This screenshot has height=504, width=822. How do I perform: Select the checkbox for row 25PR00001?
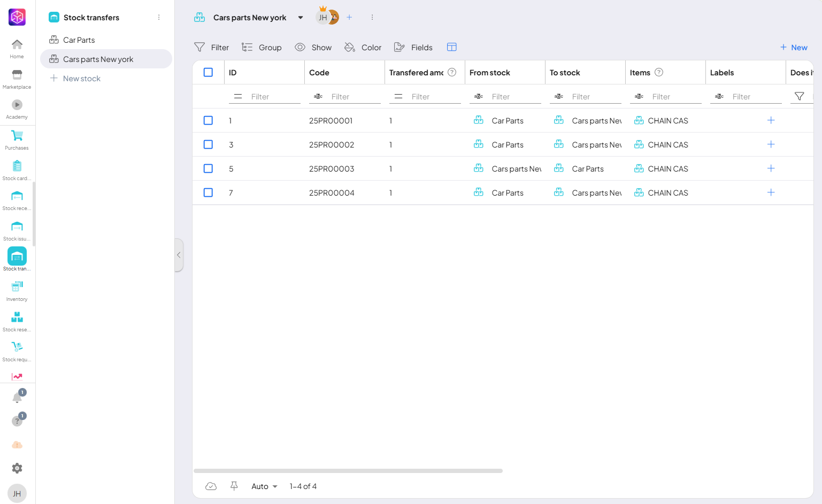coord(208,121)
